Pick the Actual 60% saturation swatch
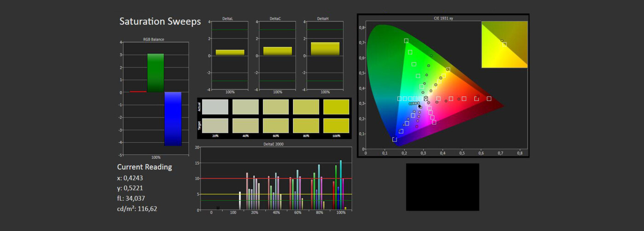The width and height of the screenshot is (644, 231). (276, 107)
